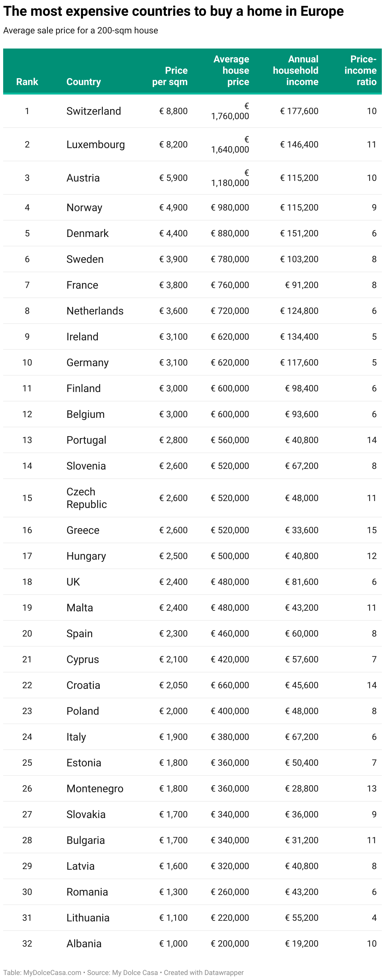385x980 pixels.
Task: Select the Montenegro country cell
Action: click(95, 788)
